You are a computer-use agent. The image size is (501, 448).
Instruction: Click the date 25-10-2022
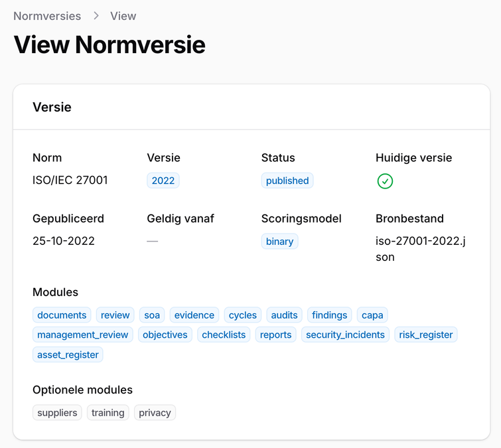(x=64, y=241)
